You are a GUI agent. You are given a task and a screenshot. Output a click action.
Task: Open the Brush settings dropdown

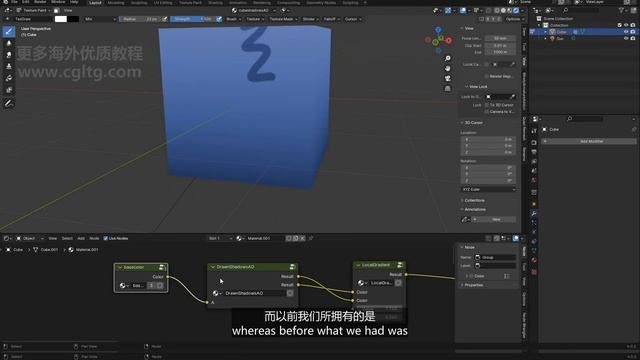(233, 19)
